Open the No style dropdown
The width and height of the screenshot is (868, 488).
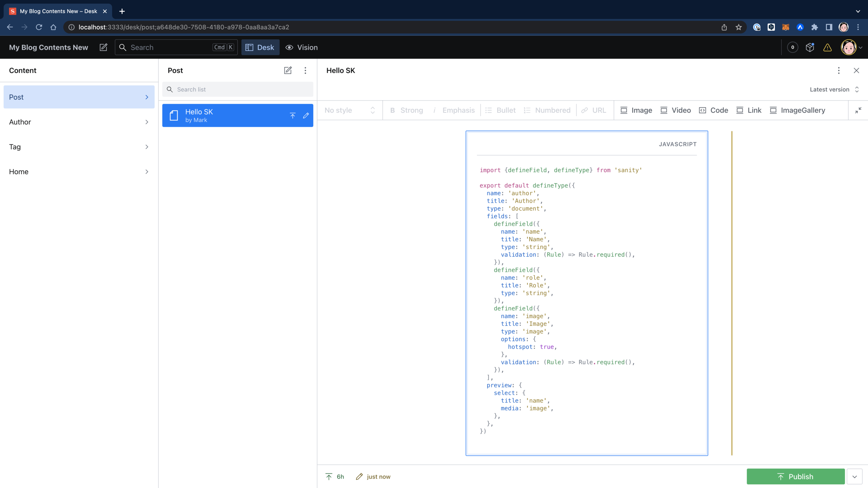[349, 110]
